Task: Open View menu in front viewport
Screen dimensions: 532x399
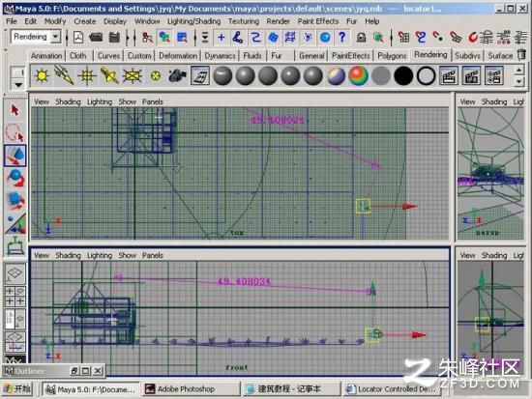Action: coord(42,255)
